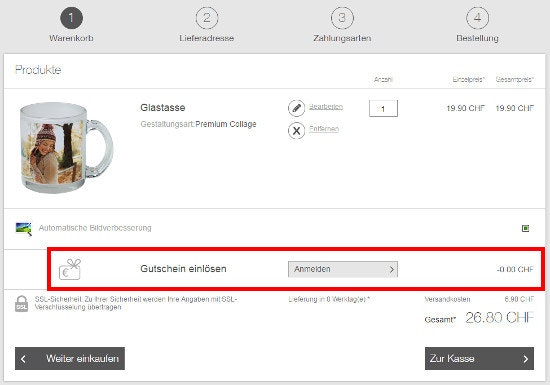This screenshot has width=550, height=385.
Task: Click the X remove icon for Glastasse
Action: click(296, 131)
